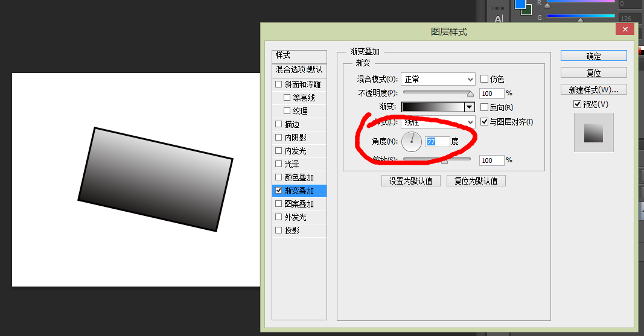Enable 图案叠加 style checkbox
644x336 pixels.
tap(278, 203)
